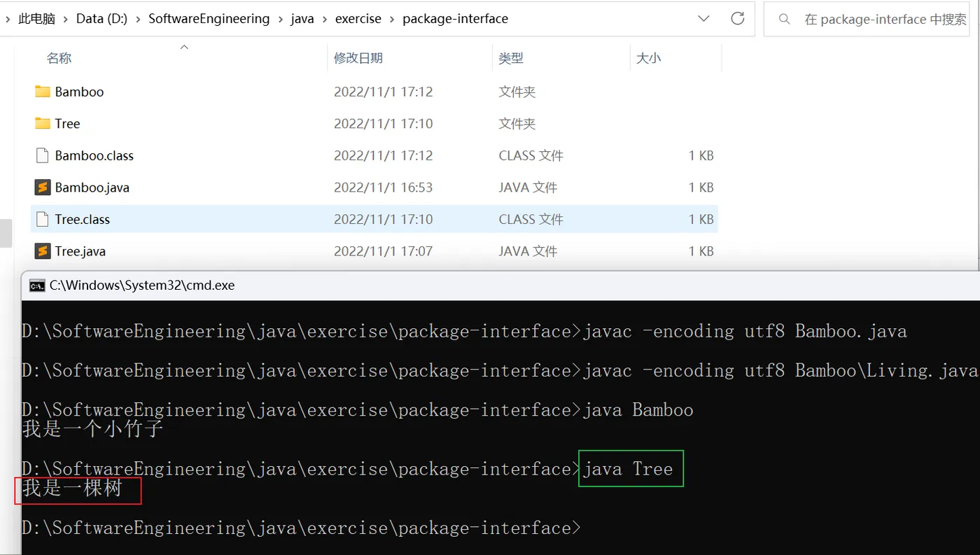Navigate to Data (D:) breadcrumb
The height and width of the screenshot is (555, 980).
tap(101, 19)
